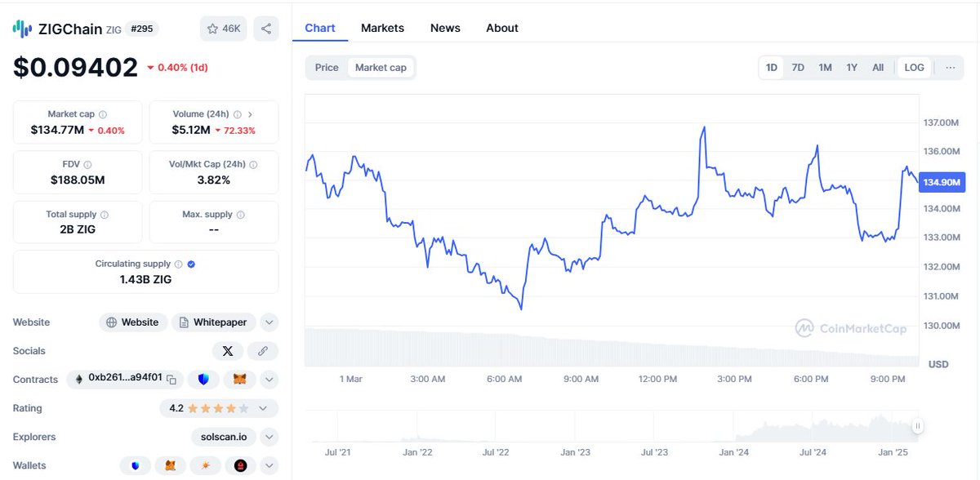The height and width of the screenshot is (480, 980).
Task: Click the MetaMask fox icon in Contracts
Action: (x=240, y=380)
